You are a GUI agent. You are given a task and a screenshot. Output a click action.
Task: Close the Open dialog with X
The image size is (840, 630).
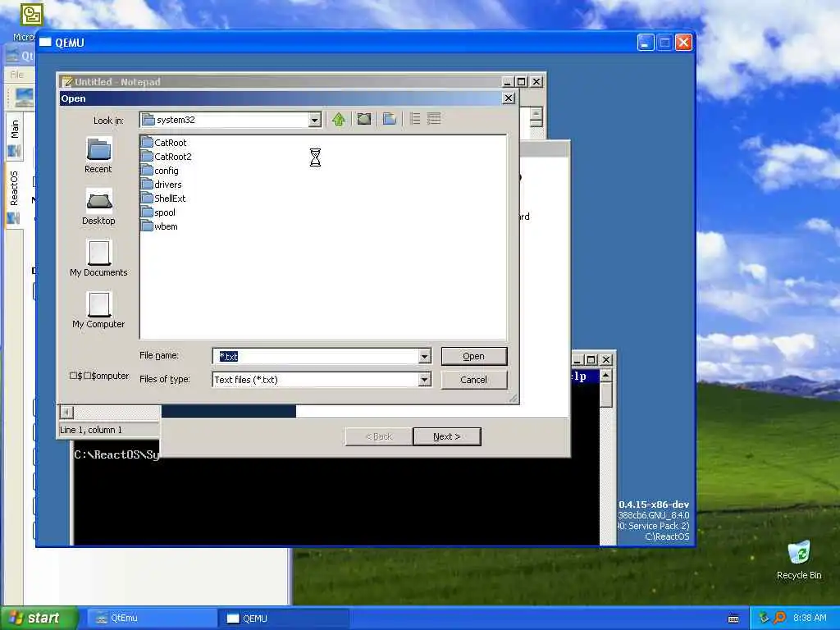click(x=509, y=98)
